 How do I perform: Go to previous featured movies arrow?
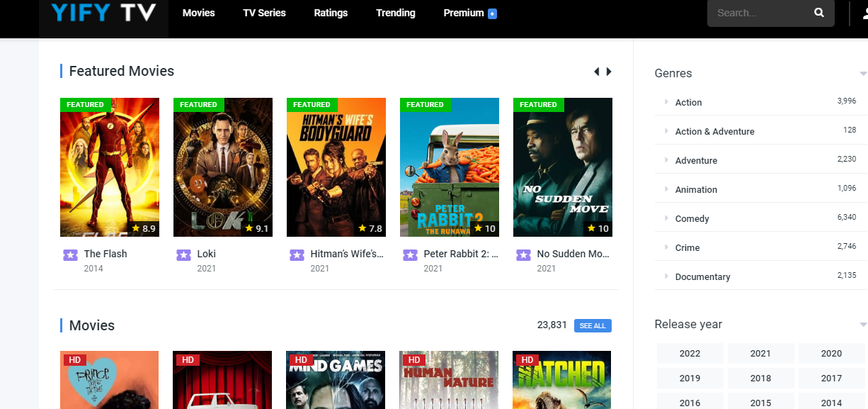pyautogui.click(x=597, y=72)
